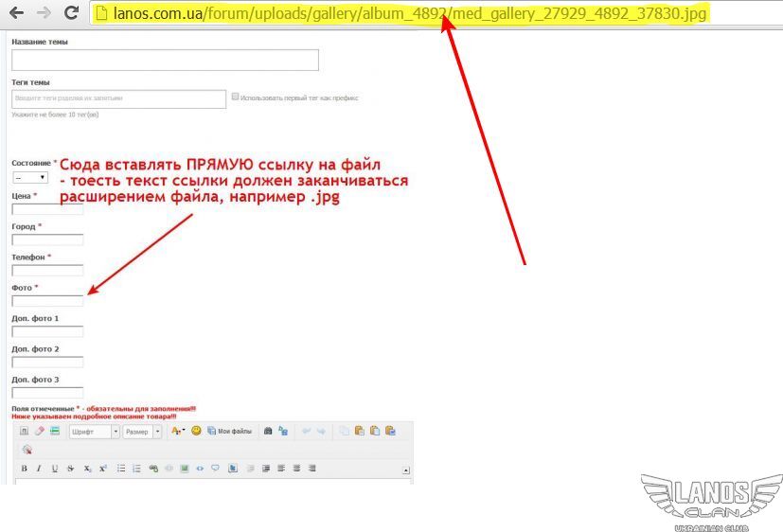783x532 pixels.
Task: Click the Название темы input field
Action: [165, 60]
